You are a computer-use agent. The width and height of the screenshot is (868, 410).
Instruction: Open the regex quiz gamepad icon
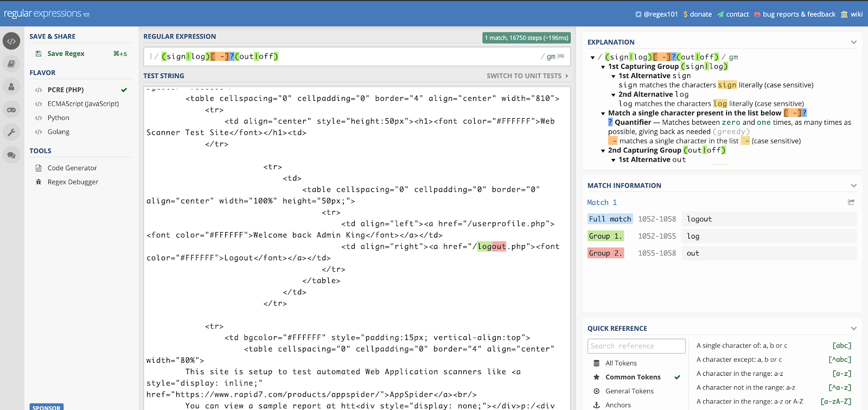pyautogui.click(x=11, y=110)
